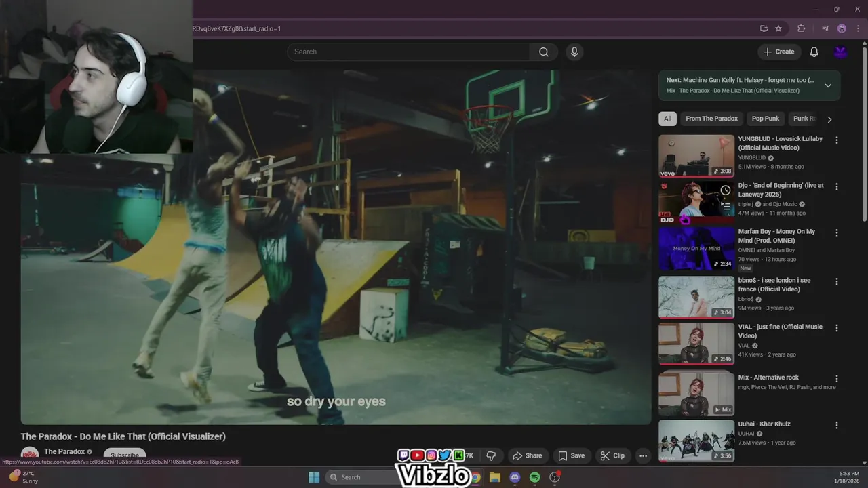Image resolution: width=868 pixels, height=488 pixels.
Task: Open more actions ellipsis below the video
Action: [643, 455]
